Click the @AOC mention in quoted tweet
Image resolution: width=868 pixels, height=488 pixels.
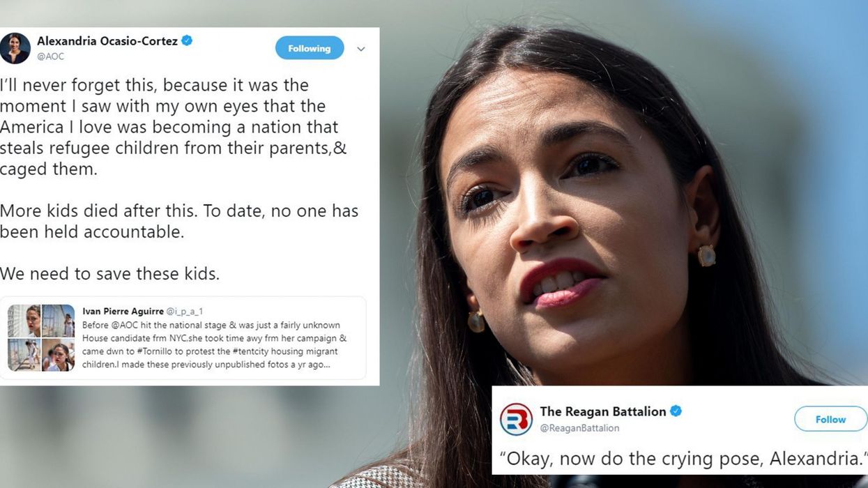coord(125,326)
